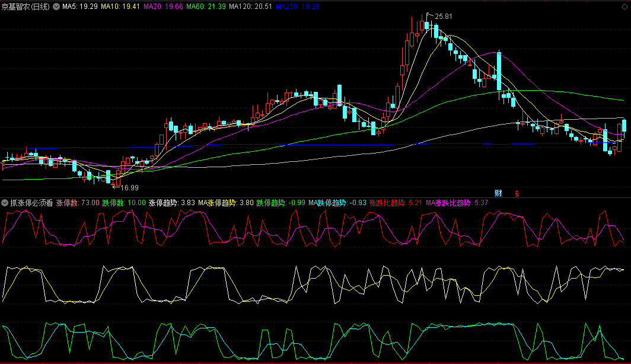Select the MA10: 19.41 label
Image resolution: width=631 pixels, height=364 pixels.
click(x=120, y=7)
